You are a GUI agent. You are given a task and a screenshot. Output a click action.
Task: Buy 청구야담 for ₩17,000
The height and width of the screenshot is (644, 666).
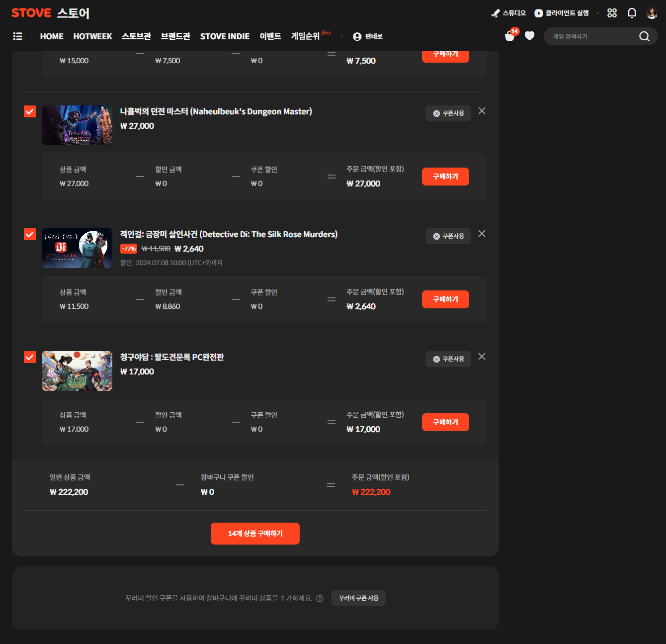[x=445, y=422]
